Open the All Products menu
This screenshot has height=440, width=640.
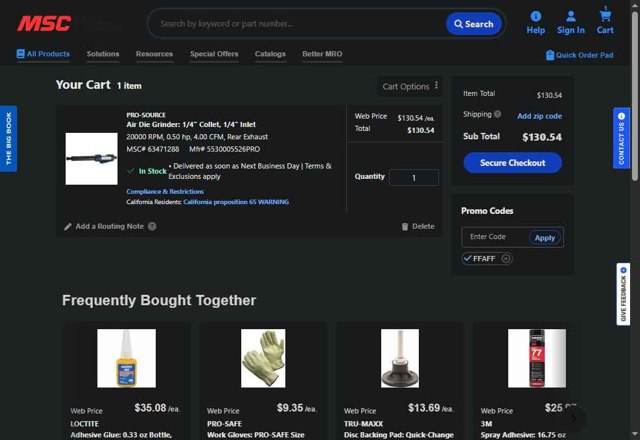click(43, 54)
